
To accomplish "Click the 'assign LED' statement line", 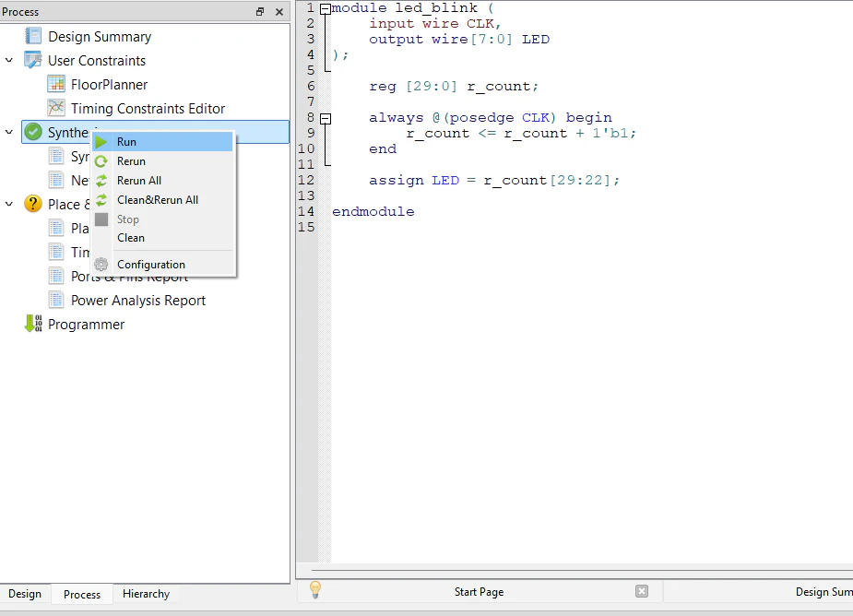I will tap(494, 180).
